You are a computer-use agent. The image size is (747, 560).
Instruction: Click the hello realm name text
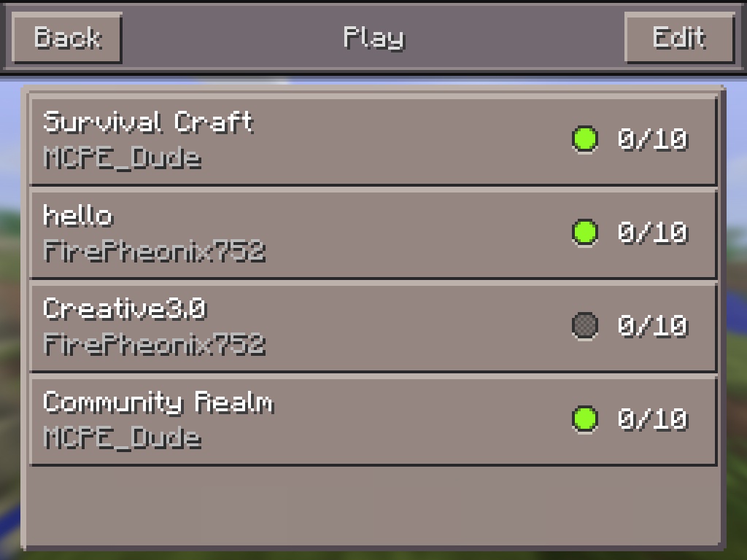pyautogui.click(x=78, y=215)
